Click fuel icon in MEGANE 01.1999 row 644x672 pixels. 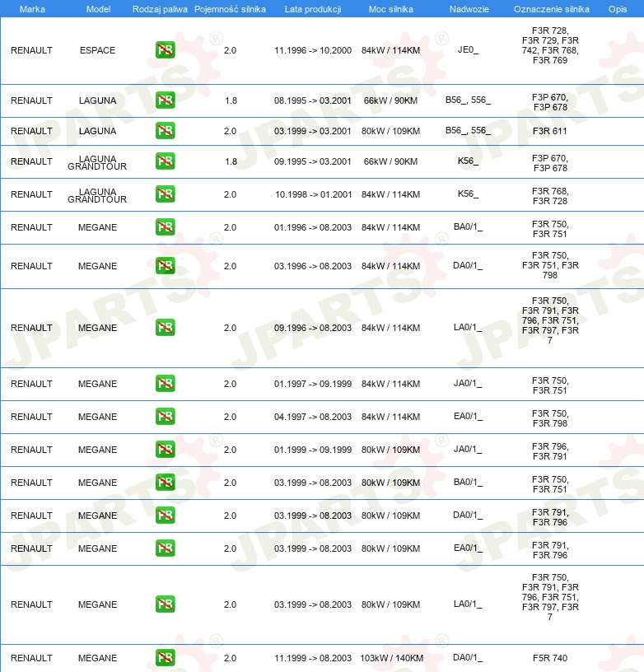click(165, 450)
